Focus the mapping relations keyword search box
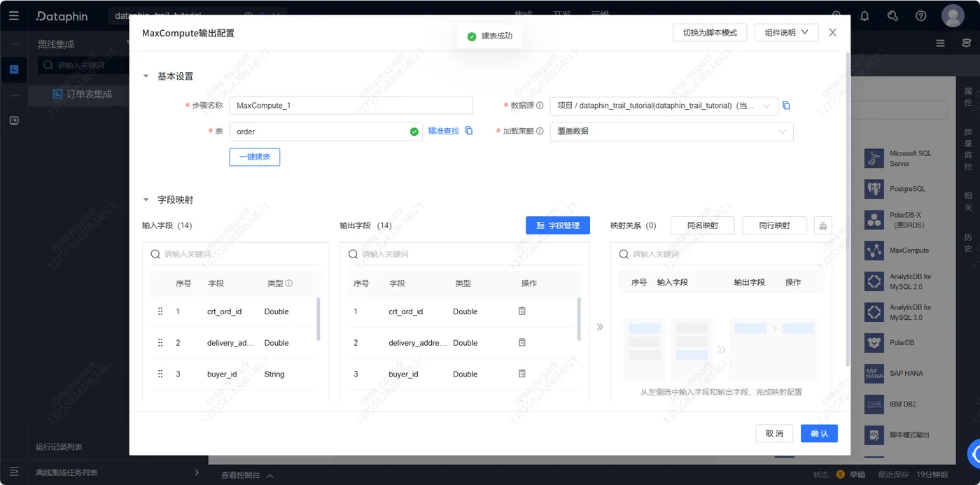Screen dimensions: 980x485 (x=721, y=254)
